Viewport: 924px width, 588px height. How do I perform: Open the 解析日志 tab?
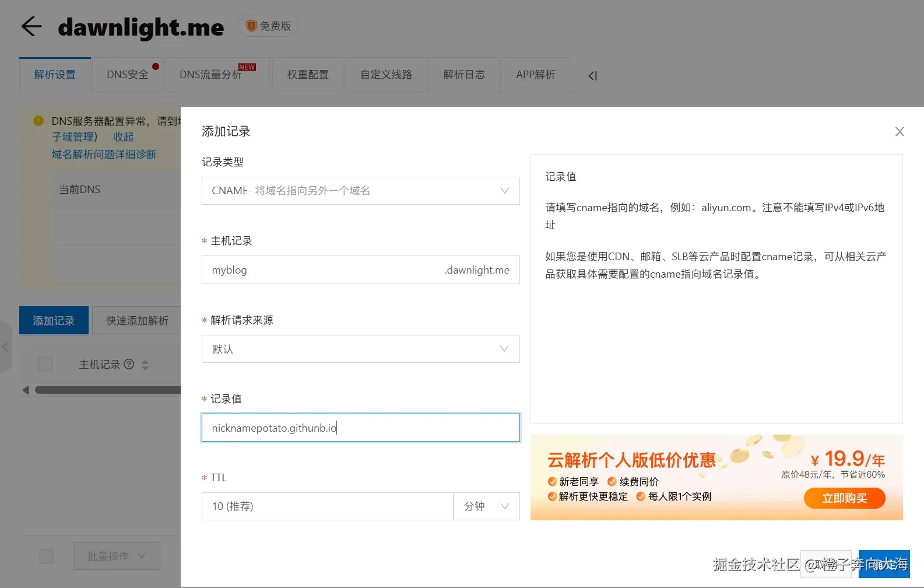click(x=464, y=75)
